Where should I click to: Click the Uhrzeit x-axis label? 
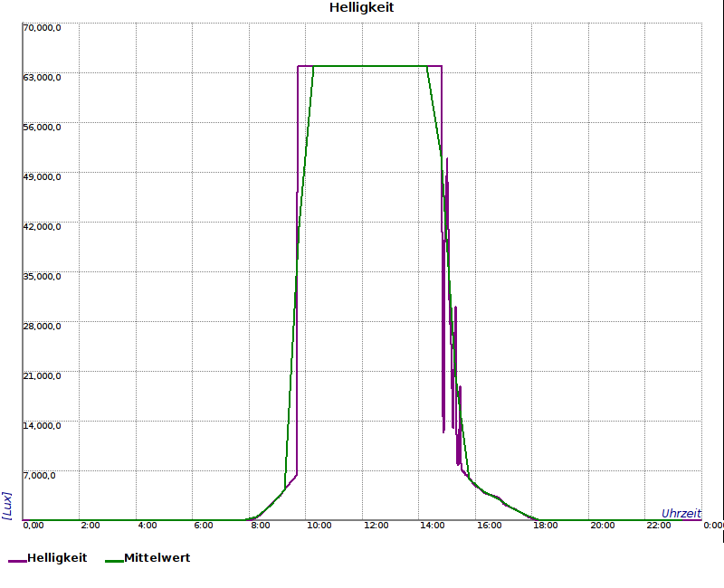pyautogui.click(x=681, y=513)
